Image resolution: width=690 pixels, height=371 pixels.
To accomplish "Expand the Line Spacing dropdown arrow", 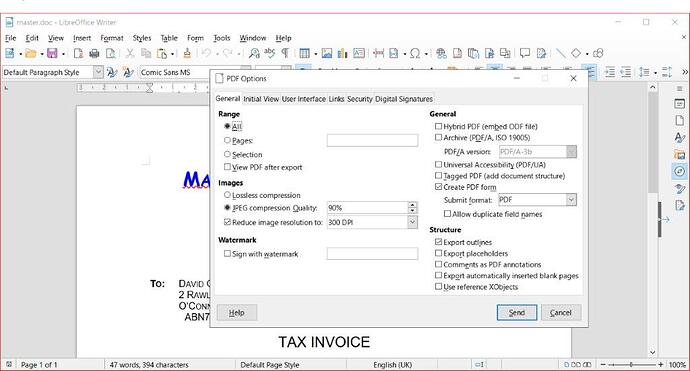I will coord(655,72).
